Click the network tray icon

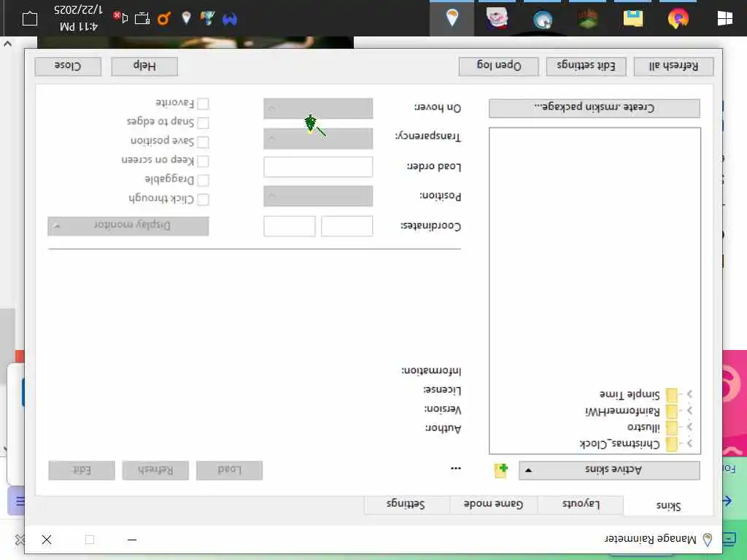point(142,18)
